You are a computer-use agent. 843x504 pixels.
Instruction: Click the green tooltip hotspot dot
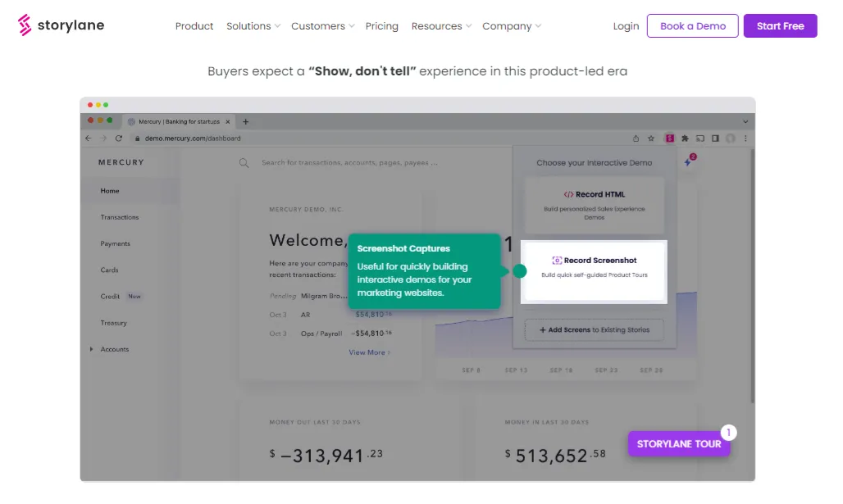coord(519,271)
